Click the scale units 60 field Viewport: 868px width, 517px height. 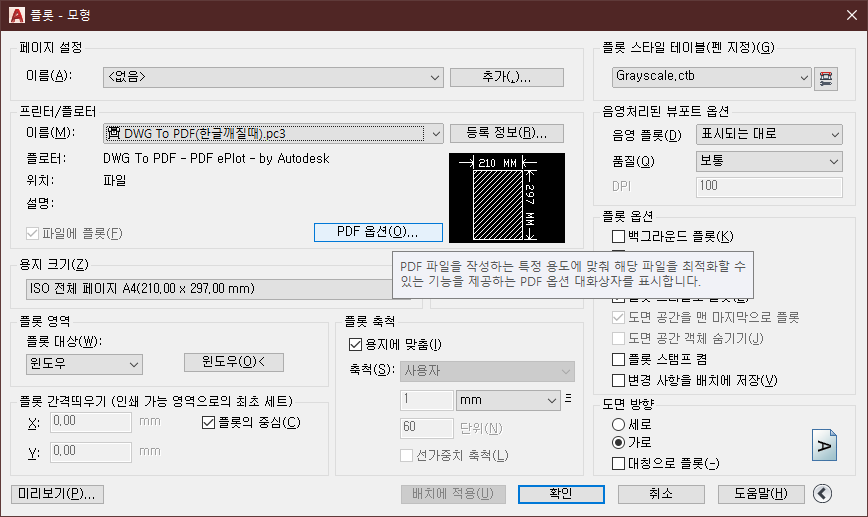pyautogui.click(x=427, y=428)
